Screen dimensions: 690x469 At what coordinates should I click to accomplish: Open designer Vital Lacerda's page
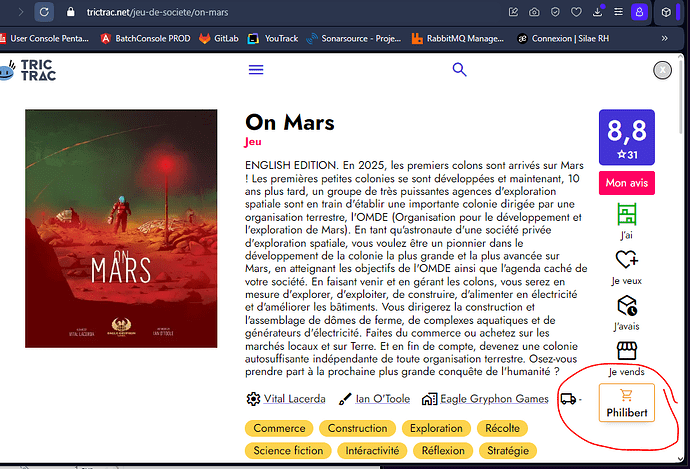[x=295, y=399]
